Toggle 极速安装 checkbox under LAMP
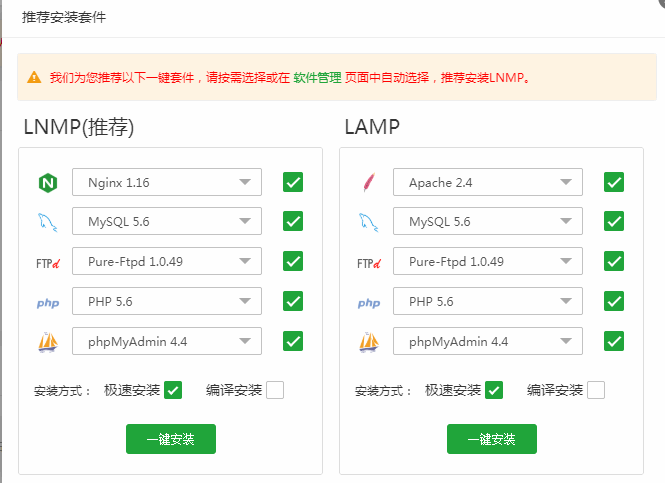The width and height of the screenshot is (665, 483). click(494, 390)
